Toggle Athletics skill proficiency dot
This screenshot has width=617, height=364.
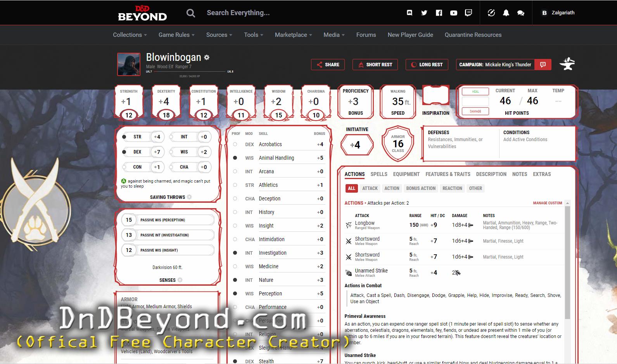[x=235, y=185]
